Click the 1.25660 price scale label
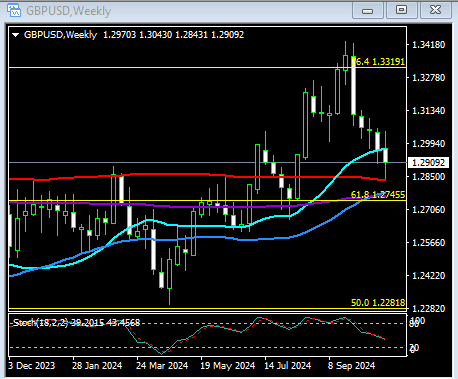Screen dimensions: 458x379 click(x=429, y=243)
